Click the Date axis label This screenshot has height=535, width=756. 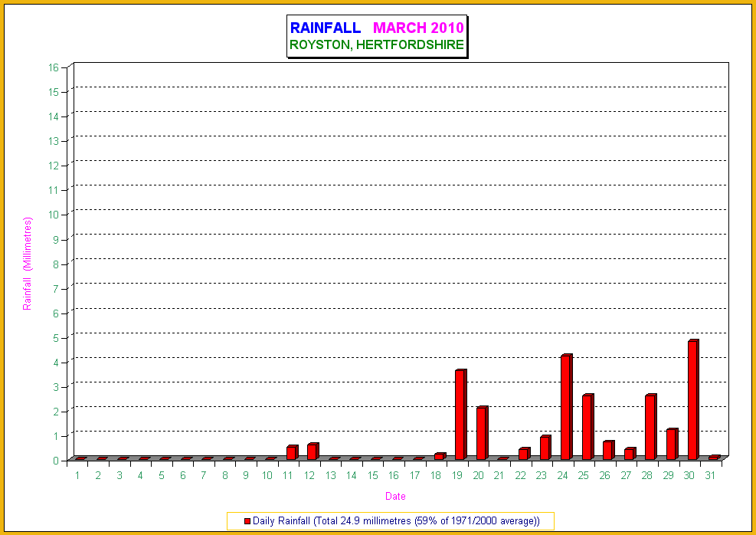[395, 496]
